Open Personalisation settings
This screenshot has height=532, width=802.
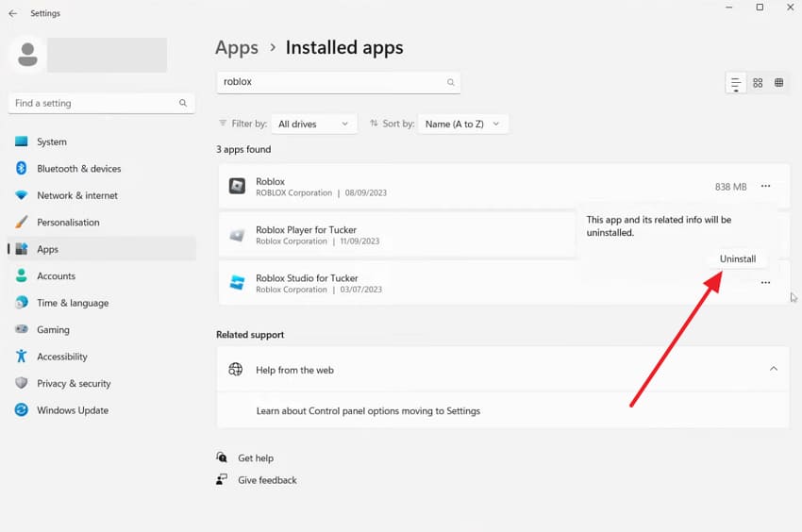click(101, 222)
